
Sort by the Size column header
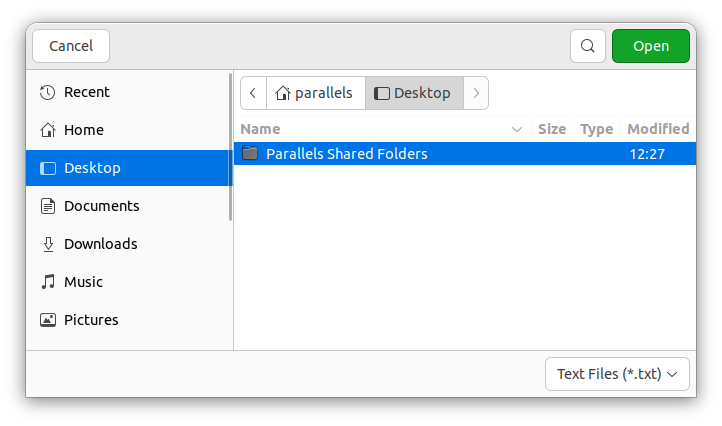click(551, 129)
